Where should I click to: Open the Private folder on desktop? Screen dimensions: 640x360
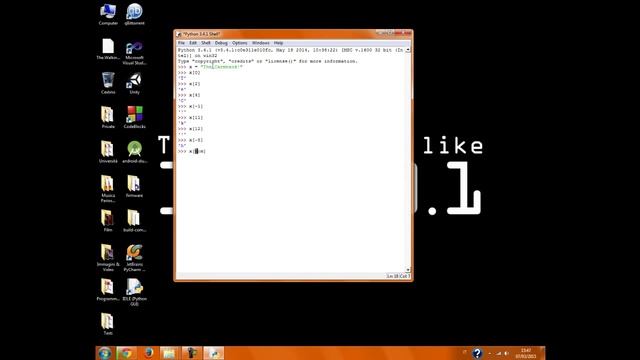point(108,118)
